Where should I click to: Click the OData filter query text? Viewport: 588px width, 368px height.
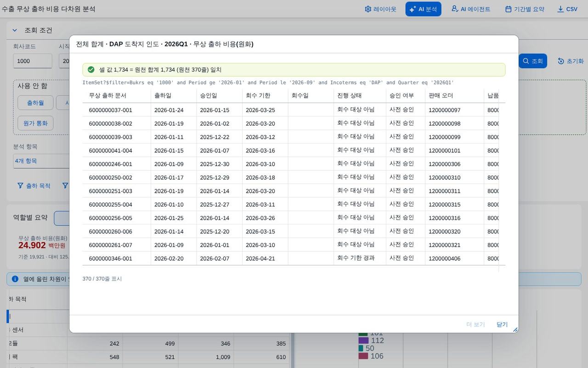click(x=268, y=83)
